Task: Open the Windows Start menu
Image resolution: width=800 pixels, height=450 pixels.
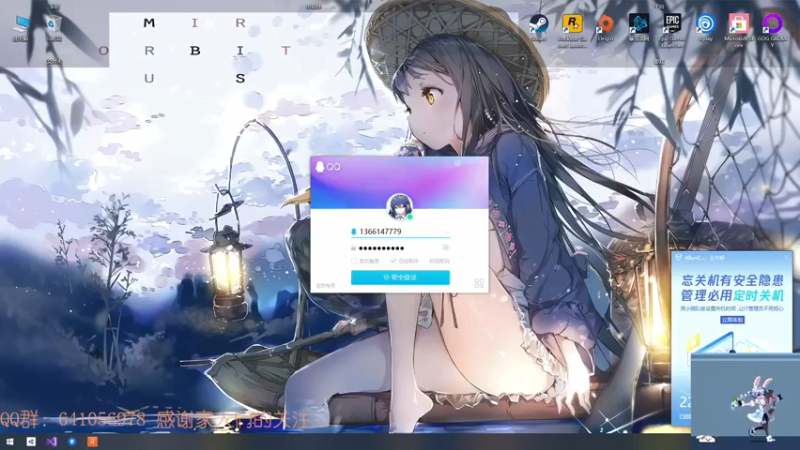Action: coord(10,442)
